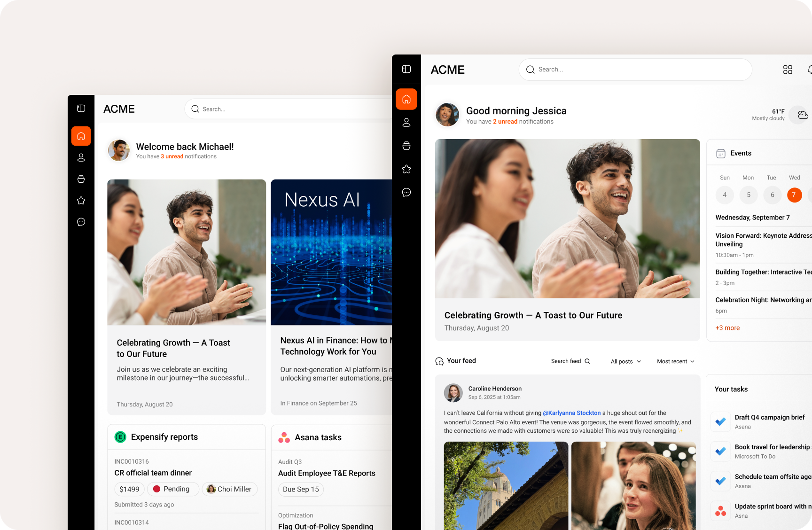Click search field in Michael's window

tap(289, 109)
